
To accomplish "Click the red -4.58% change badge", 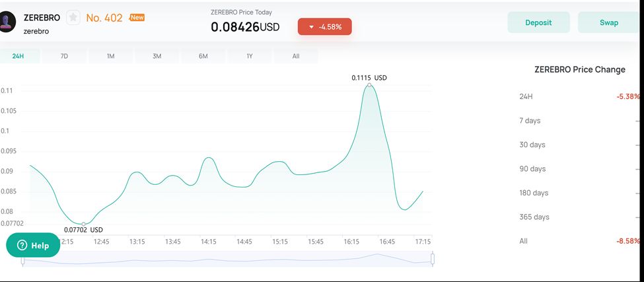I will coord(324,26).
